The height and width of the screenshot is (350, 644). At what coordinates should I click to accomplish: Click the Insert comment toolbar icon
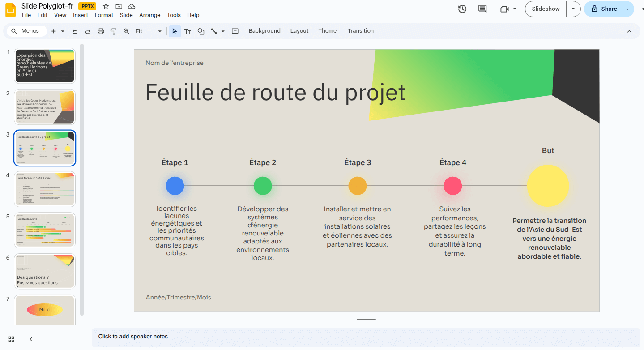click(x=235, y=31)
